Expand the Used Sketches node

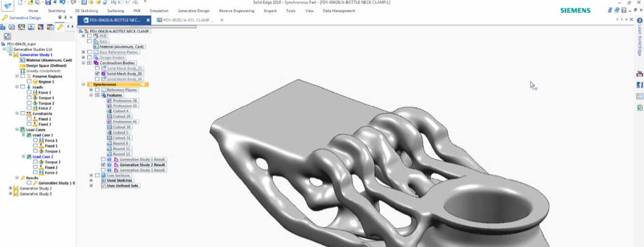91,180
